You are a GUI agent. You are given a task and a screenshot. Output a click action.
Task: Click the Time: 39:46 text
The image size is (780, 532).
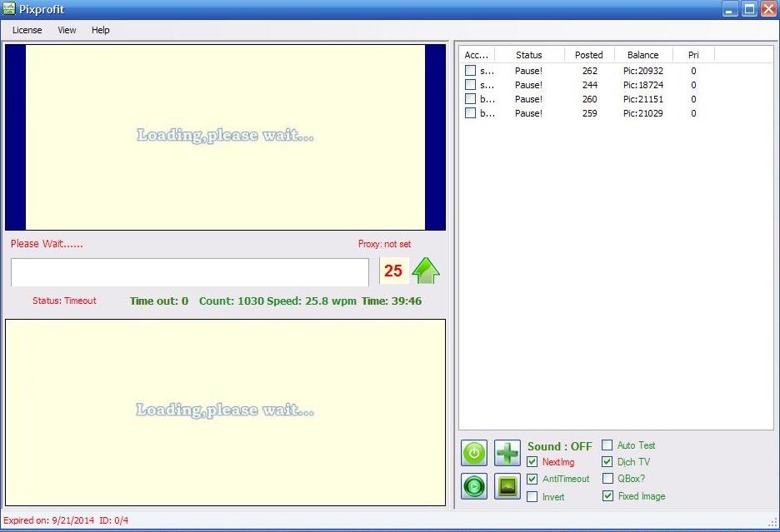click(x=392, y=301)
